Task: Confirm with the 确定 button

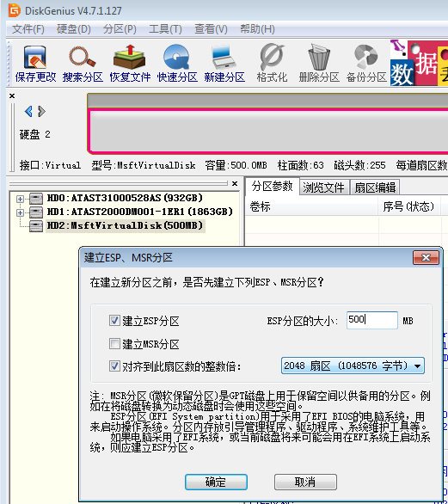Action: point(216,482)
